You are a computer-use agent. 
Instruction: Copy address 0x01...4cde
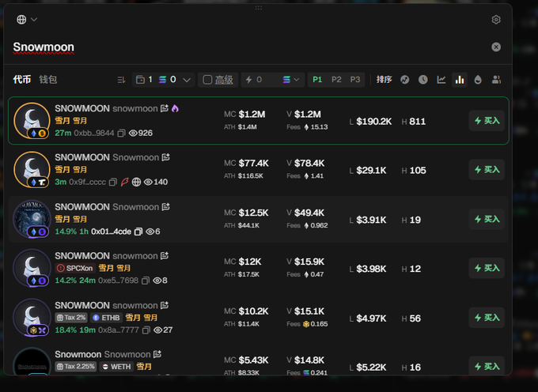138,232
